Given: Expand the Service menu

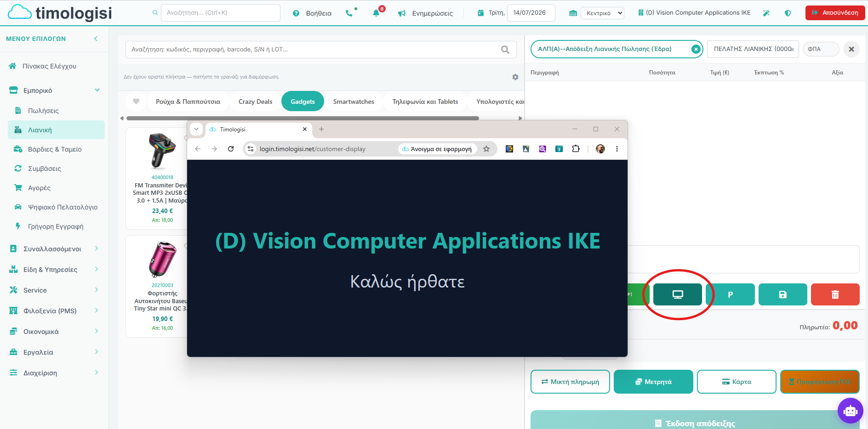Looking at the screenshot, I should point(97,290).
